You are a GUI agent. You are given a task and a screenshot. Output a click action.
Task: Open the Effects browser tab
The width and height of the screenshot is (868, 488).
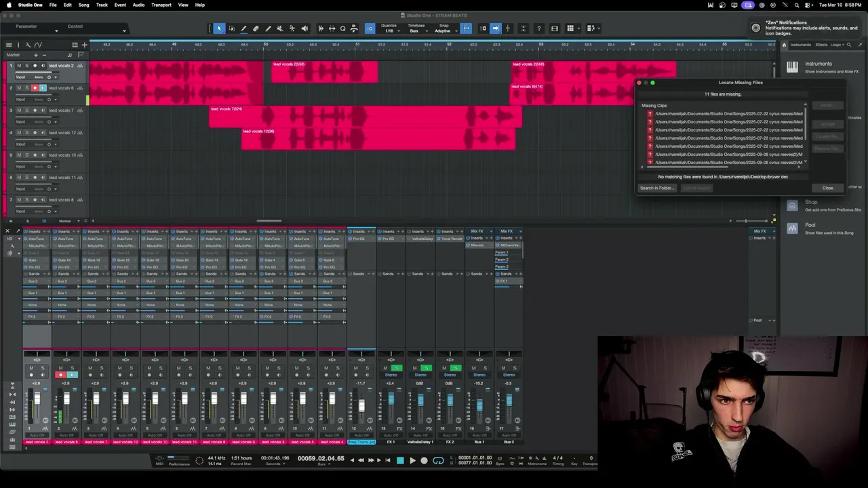tap(821, 45)
